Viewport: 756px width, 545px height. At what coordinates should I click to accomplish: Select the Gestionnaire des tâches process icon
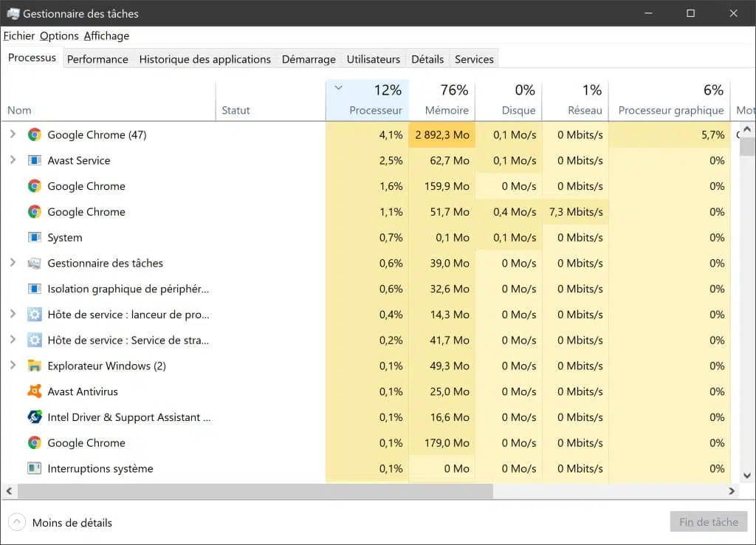point(34,263)
